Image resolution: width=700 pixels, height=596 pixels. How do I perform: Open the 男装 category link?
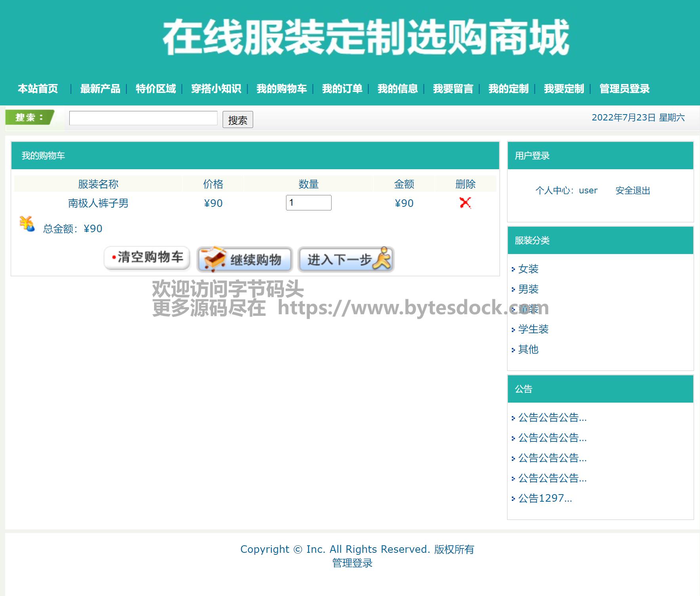pos(528,289)
